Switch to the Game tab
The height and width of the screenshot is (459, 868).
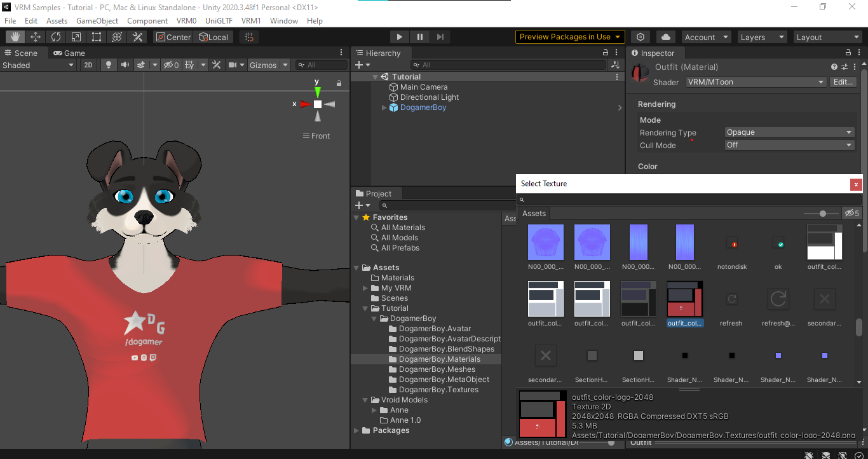click(x=69, y=53)
